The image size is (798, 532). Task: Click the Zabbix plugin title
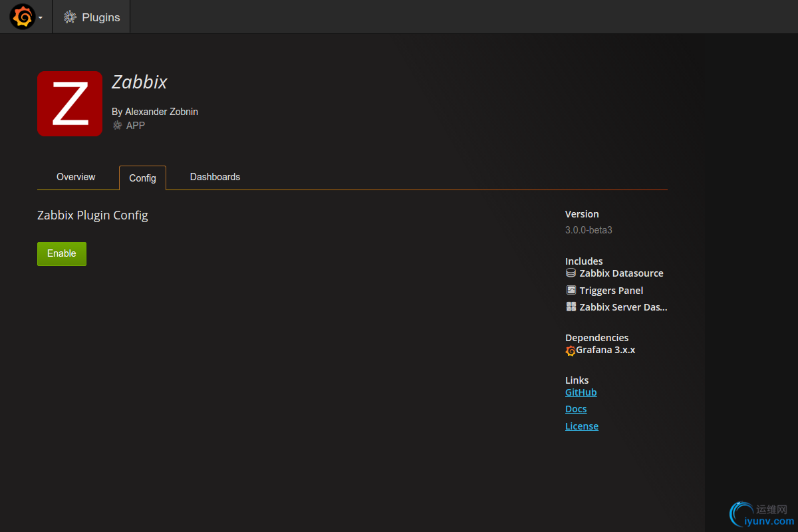point(139,82)
